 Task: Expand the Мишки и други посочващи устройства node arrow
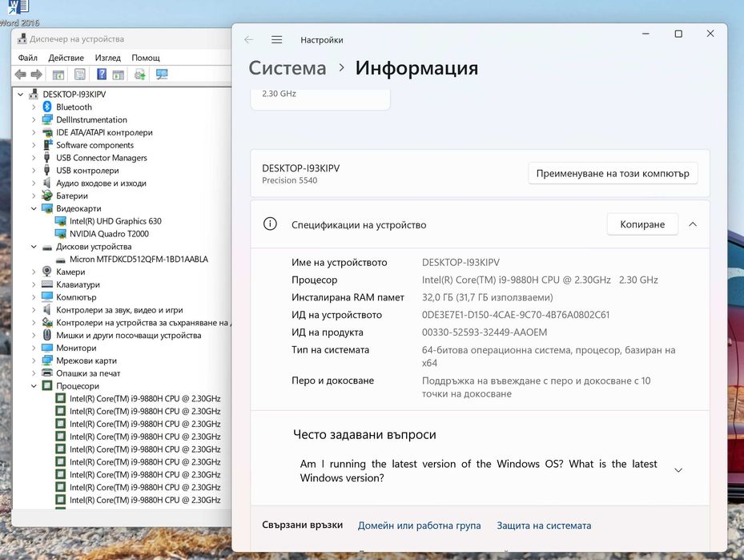point(34,335)
